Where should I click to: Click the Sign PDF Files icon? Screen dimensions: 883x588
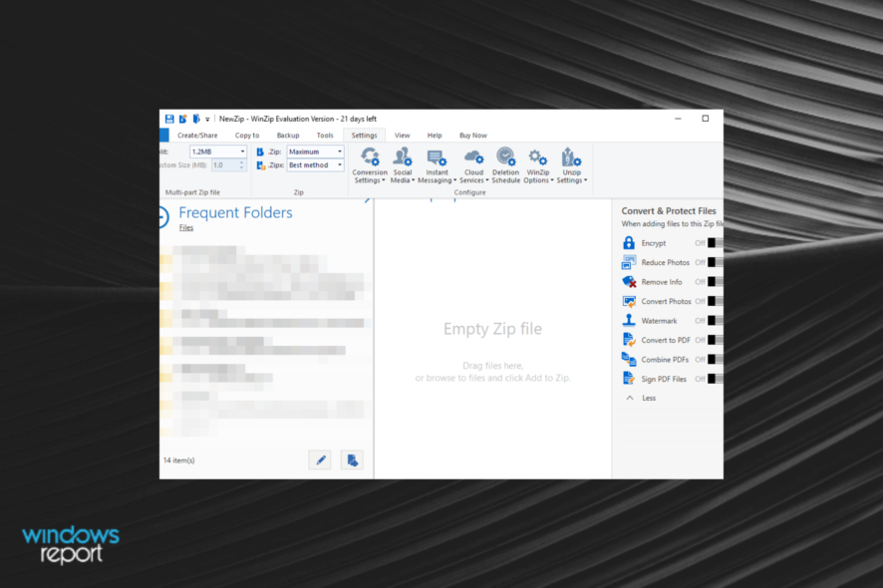(629, 379)
